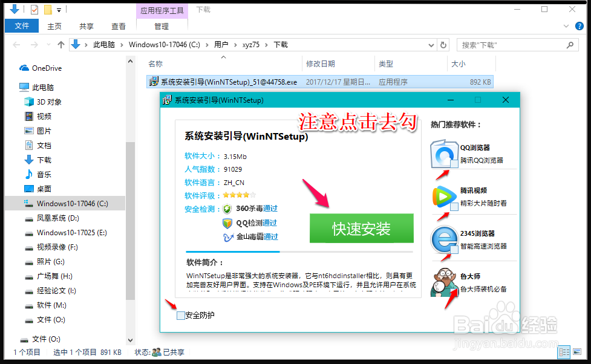The image size is (591, 364).
Task: Select drive Windows10-17025 (E:)
Action: tap(66, 233)
